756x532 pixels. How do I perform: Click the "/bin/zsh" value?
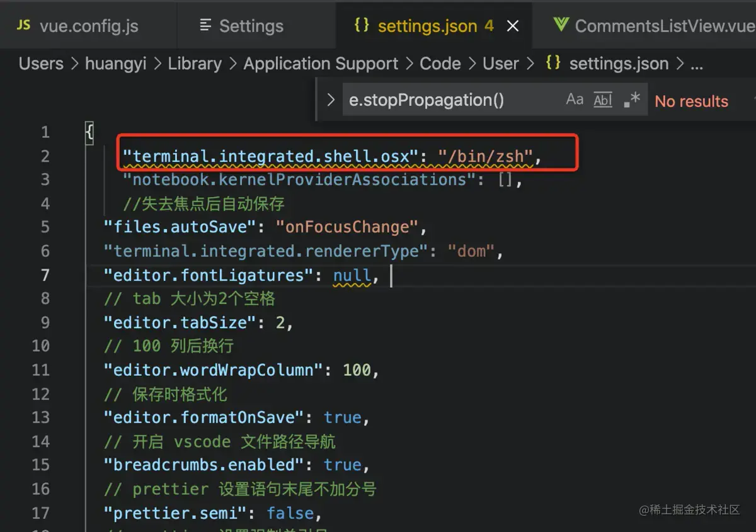(x=485, y=156)
